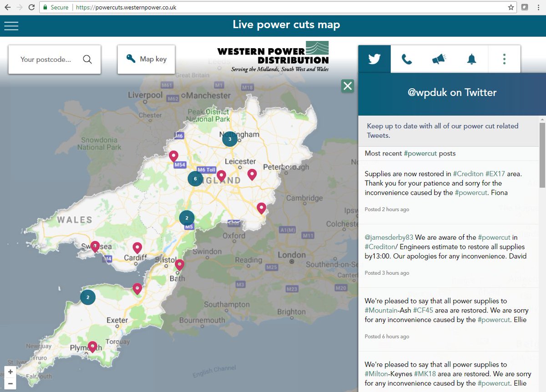Open the phone contact tab
546x392 pixels.
(x=407, y=59)
